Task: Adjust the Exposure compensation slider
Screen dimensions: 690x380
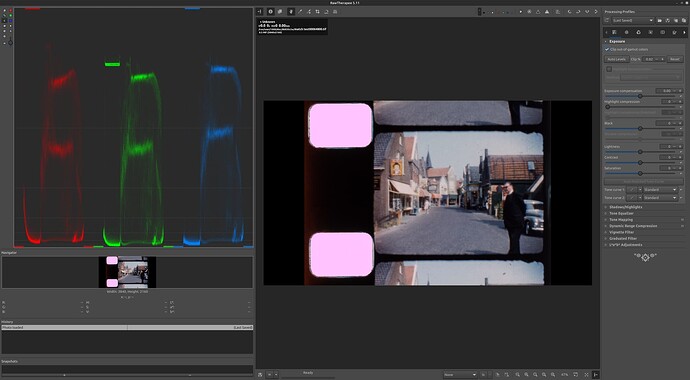Action: coord(640,96)
